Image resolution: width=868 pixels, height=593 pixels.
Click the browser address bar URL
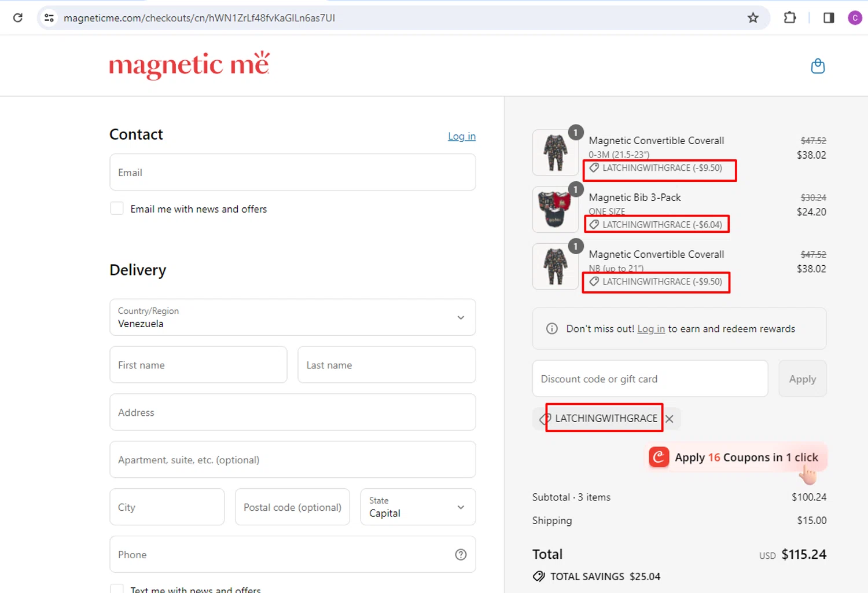tap(200, 18)
